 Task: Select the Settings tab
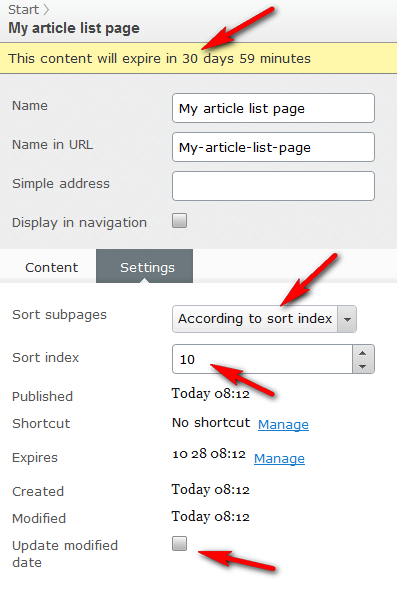[147, 267]
